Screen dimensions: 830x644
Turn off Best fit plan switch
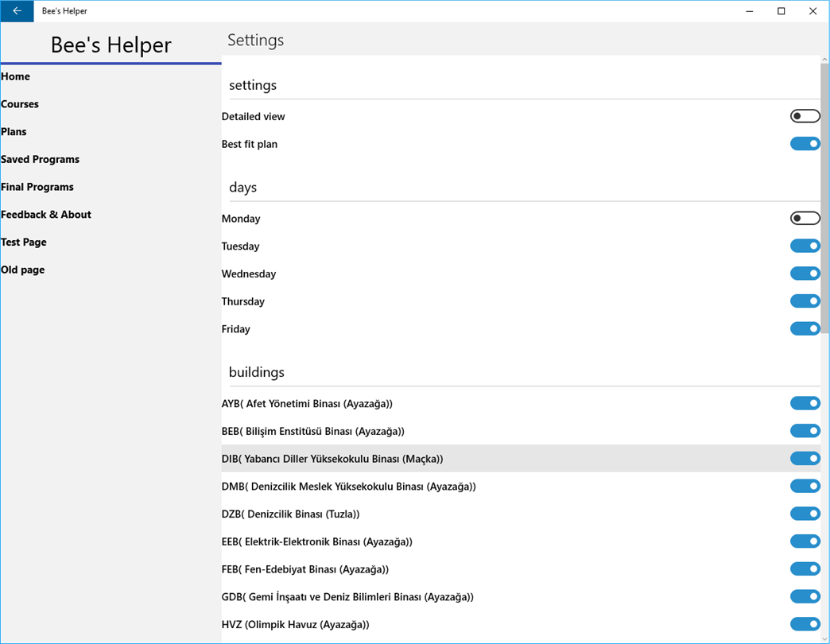coord(805,144)
